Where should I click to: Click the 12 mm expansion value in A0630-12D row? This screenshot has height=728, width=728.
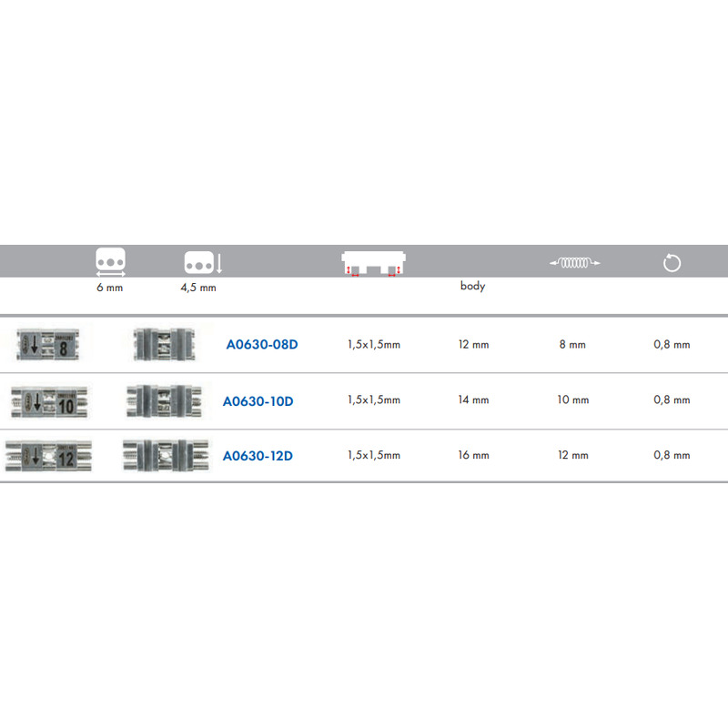(573, 455)
